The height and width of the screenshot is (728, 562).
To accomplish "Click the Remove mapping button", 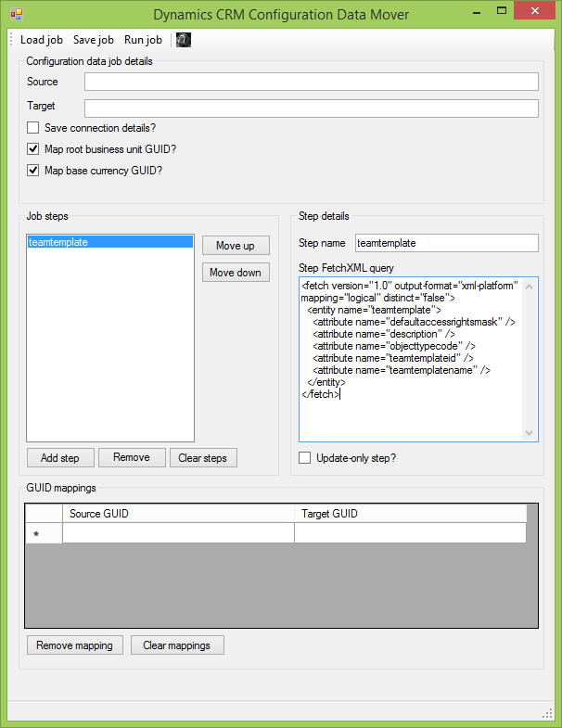I will (x=75, y=645).
